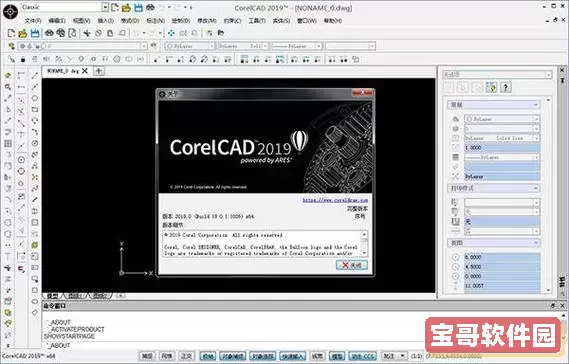Open the annotation scale dropdown in status bar

click(x=402, y=356)
